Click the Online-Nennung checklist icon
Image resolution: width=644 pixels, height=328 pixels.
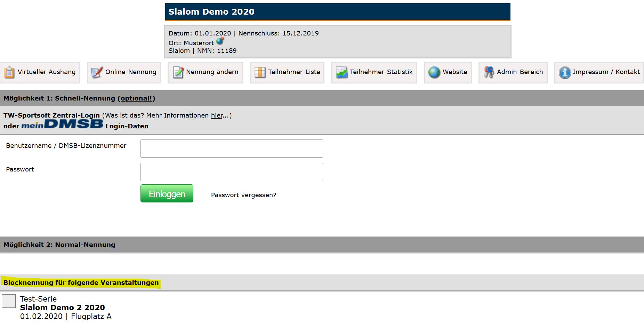(x=97, y=72)
